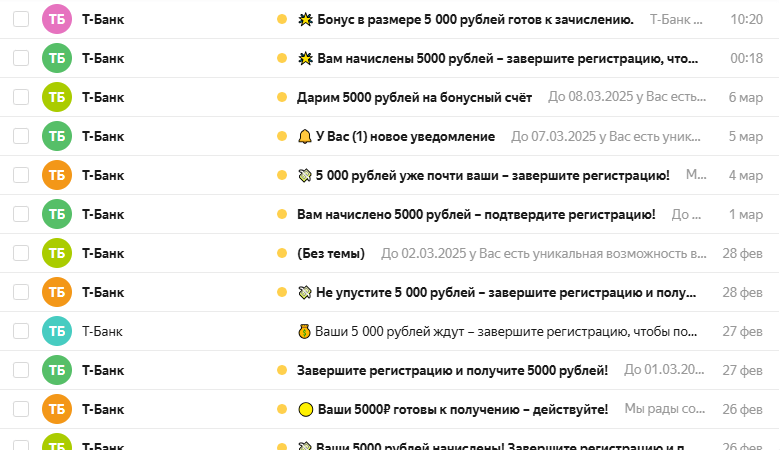
Task: Click unread dot on 'Вам начислено 5000 рублей' email
Action: coord(282,214)
